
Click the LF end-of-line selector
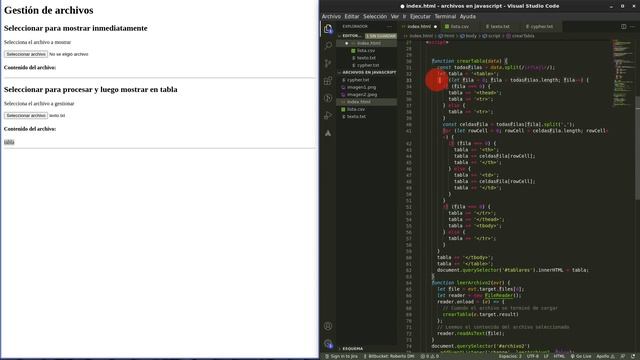(546, 356)
